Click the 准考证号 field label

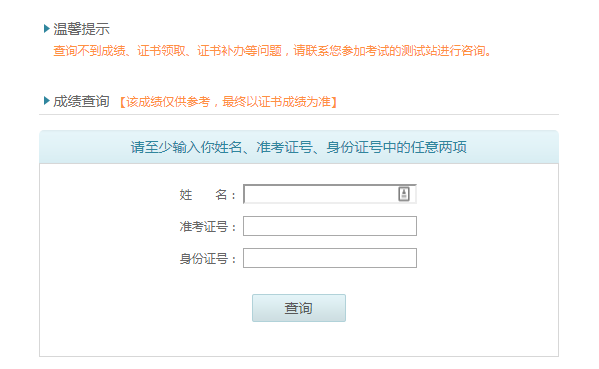coord(207,227)
